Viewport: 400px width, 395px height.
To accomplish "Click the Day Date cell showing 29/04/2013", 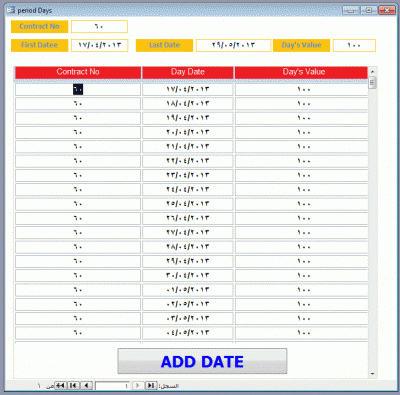I will 188,261.
